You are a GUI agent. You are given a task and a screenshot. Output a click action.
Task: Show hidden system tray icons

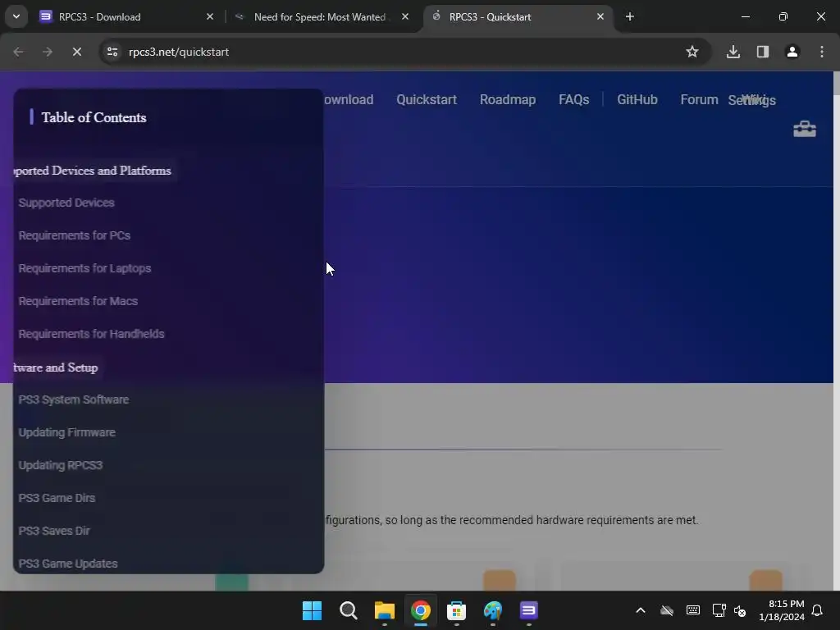click(640, 610)
